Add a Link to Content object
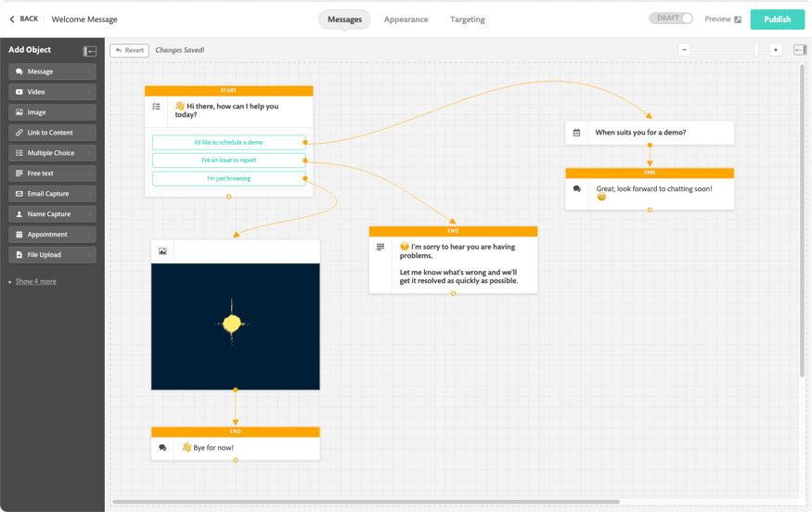The image size is (812, 512). pyautogui.click(x=52, y=133)
